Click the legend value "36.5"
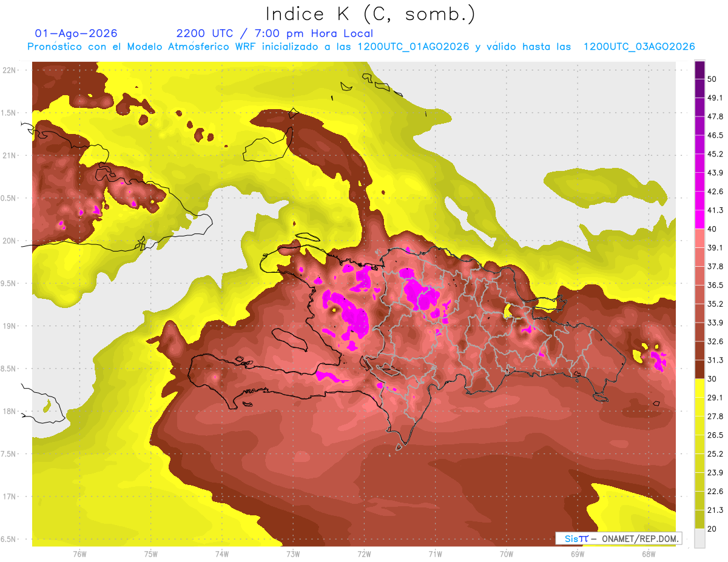The height and width of the screenshot is (562, 728). tap(715, 285)
